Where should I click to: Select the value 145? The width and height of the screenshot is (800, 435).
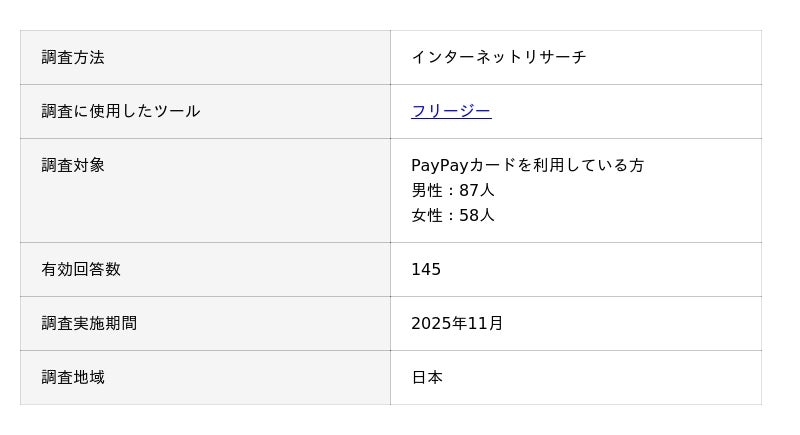point(426,270)
